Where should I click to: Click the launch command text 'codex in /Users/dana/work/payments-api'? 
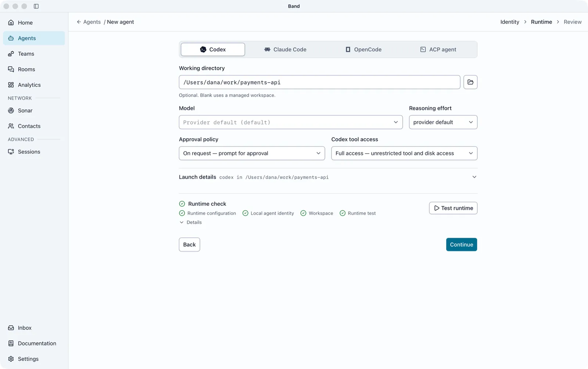(x=274, y=177)
